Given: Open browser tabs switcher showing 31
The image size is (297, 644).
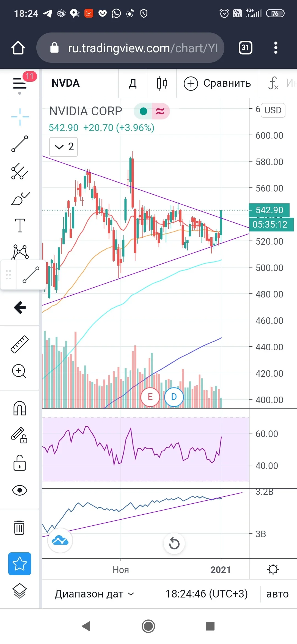Looking at the screenshot, I should tap(246, 48).
